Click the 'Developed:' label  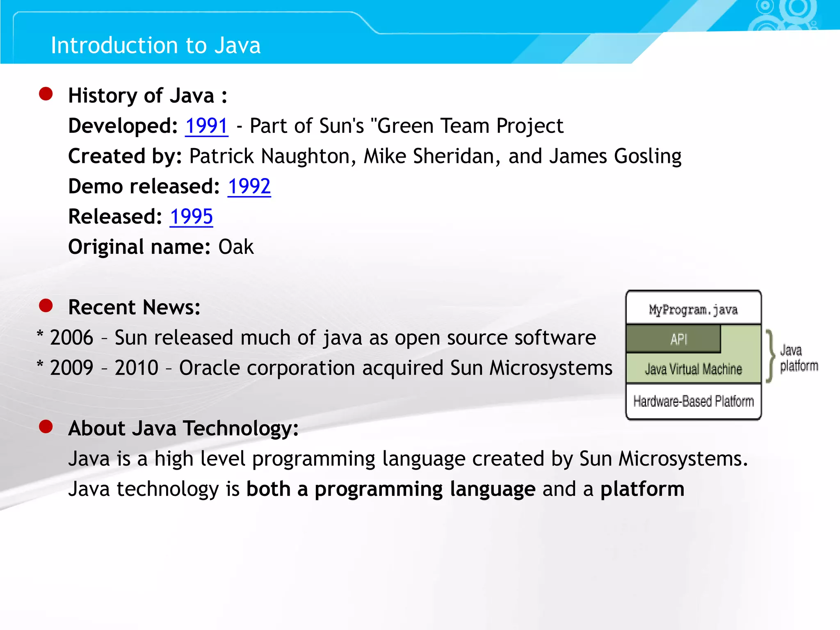coord(123,126)
